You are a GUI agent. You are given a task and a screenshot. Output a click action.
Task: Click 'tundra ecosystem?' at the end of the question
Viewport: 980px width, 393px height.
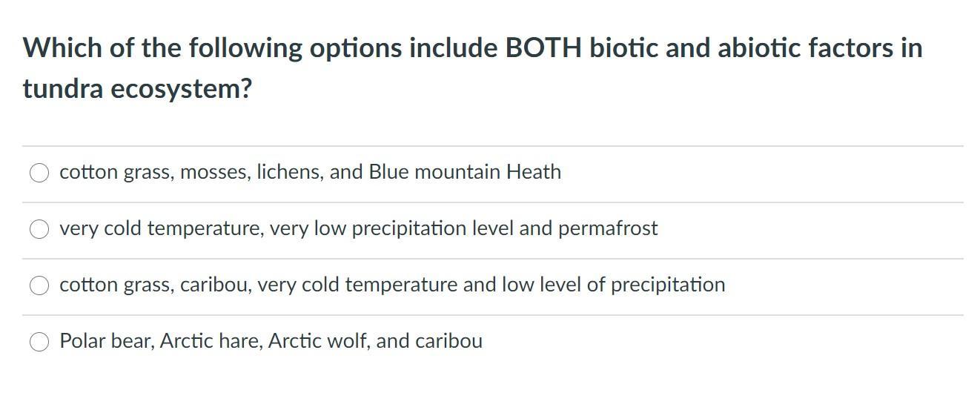137,89
